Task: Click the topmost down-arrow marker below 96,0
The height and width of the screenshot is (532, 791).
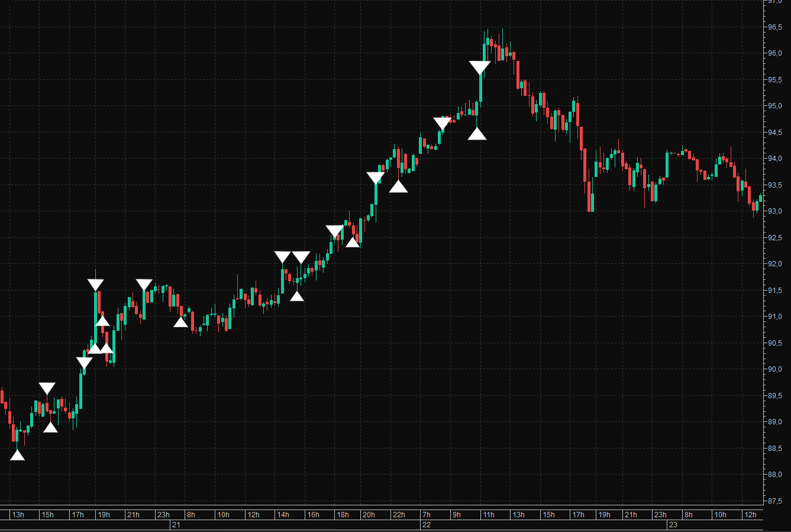Action: (480, 67)
